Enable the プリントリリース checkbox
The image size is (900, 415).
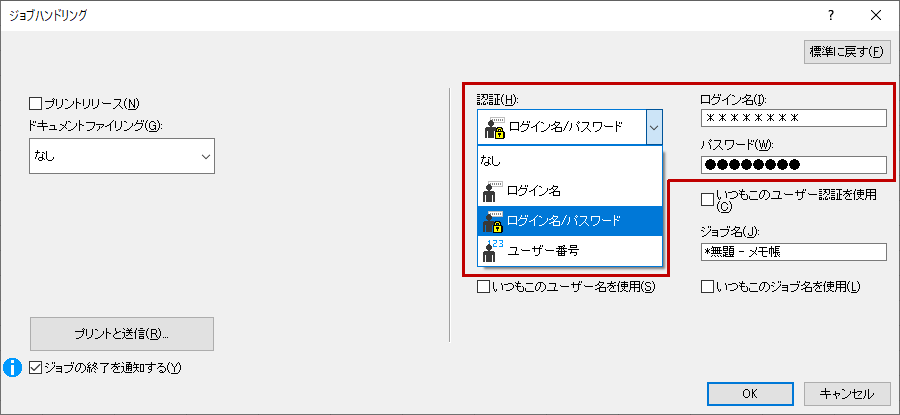36,103
